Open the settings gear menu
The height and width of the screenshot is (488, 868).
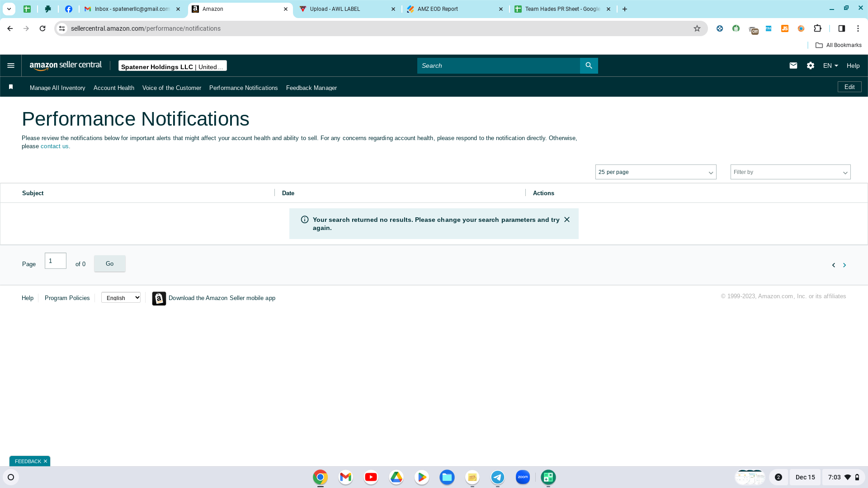pos(811,66)
